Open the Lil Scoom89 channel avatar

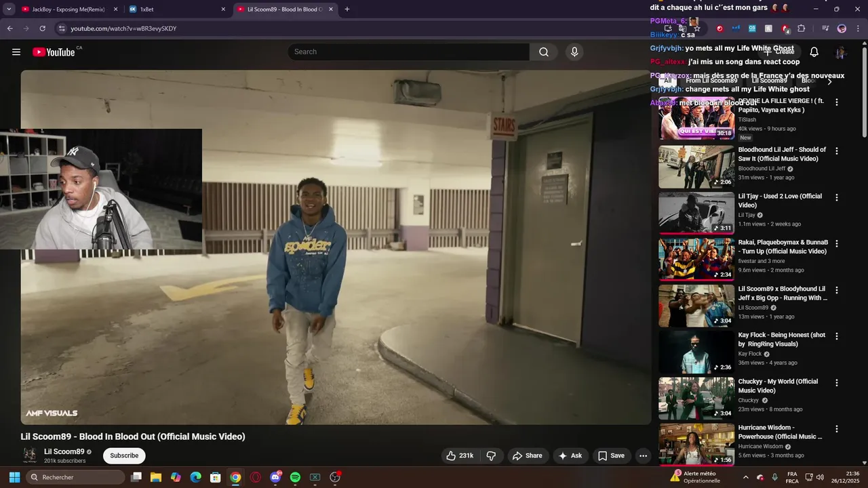tap(30, 455)
